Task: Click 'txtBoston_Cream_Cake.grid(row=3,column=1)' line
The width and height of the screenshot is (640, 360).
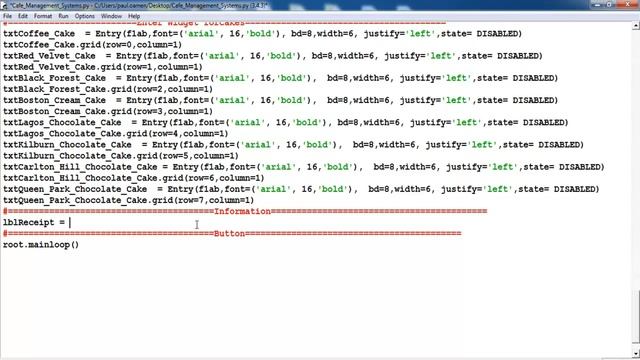Action: pos(108,111)
